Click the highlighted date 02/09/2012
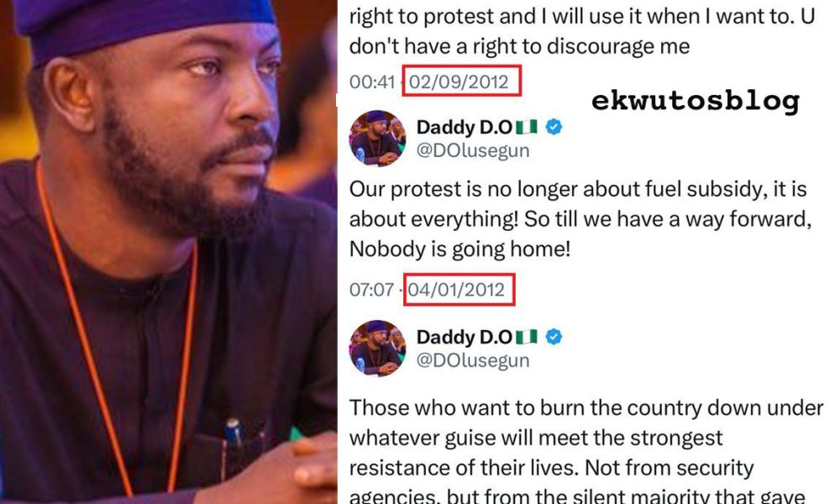 459,81
